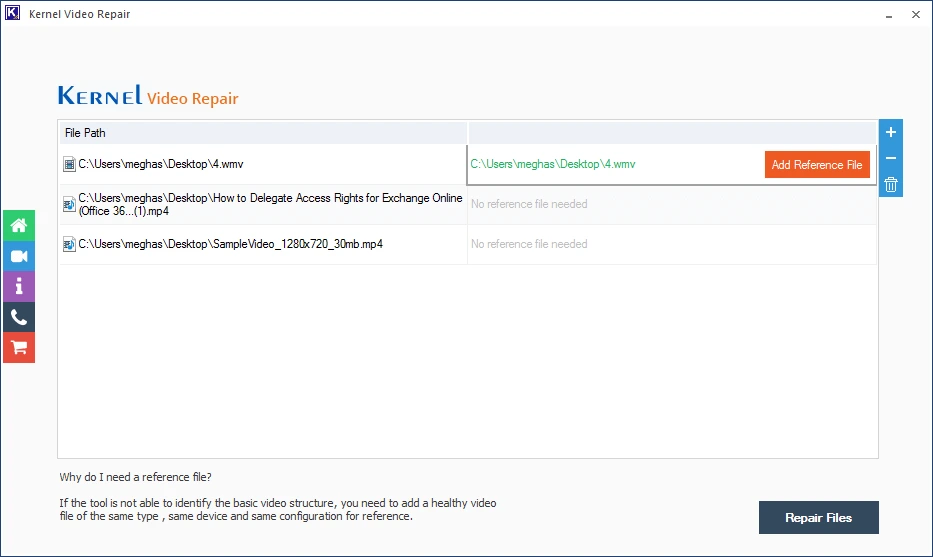Go to Home from the green sidebar icon
Screen dimensions: 933x557
point(18,226)
